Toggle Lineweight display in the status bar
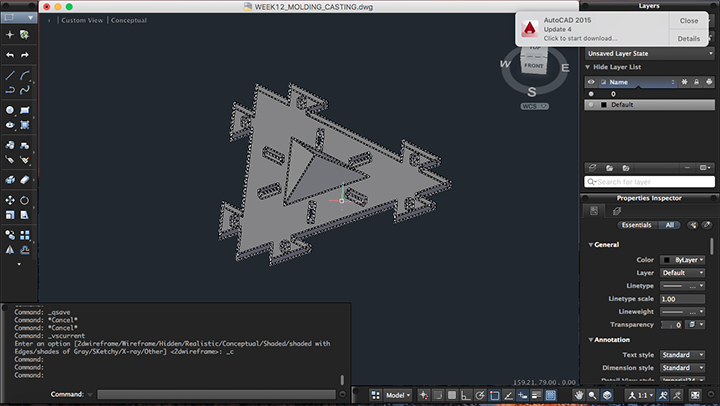 tap(536, 395)
